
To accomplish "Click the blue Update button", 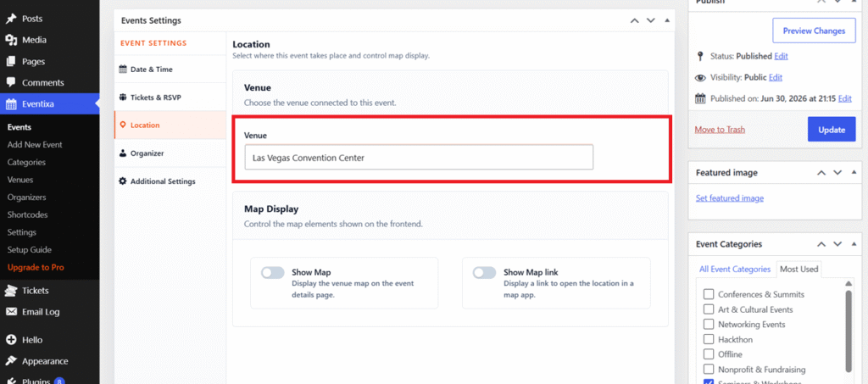I will click(832, 130).
